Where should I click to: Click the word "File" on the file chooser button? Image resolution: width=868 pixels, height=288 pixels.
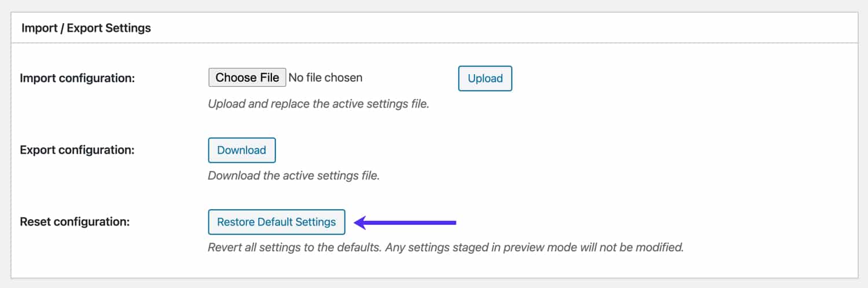tap(269, 78)
